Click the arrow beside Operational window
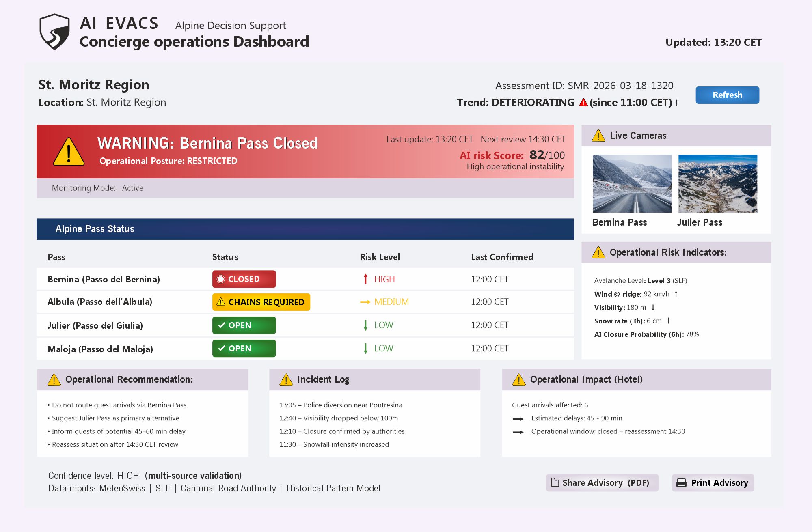This screenshot has width=812, height=532. pos(518,432)
